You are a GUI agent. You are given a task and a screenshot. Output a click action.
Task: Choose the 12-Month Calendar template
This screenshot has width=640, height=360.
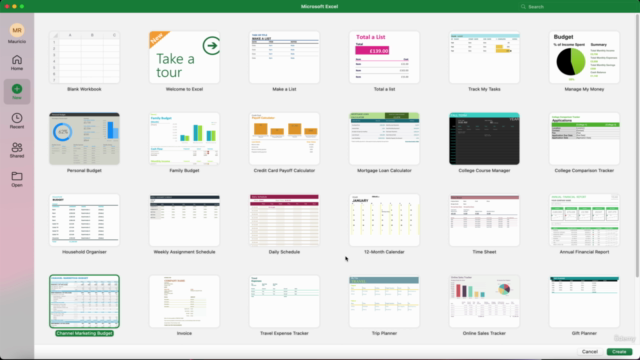pyautogui.click(x=384, y=220)
